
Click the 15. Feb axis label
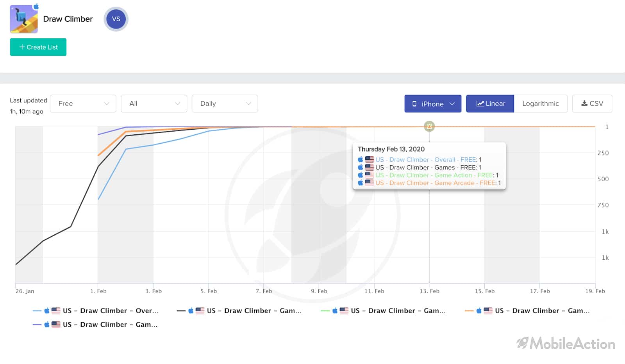[x=485, y=291]
